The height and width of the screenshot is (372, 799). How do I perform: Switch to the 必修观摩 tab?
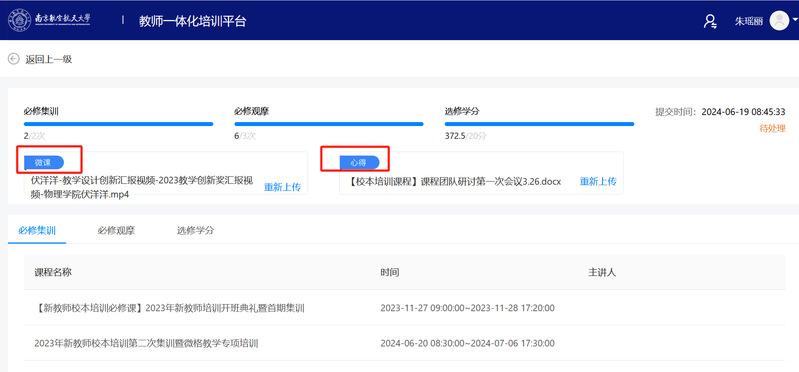(x=116, y=230)
